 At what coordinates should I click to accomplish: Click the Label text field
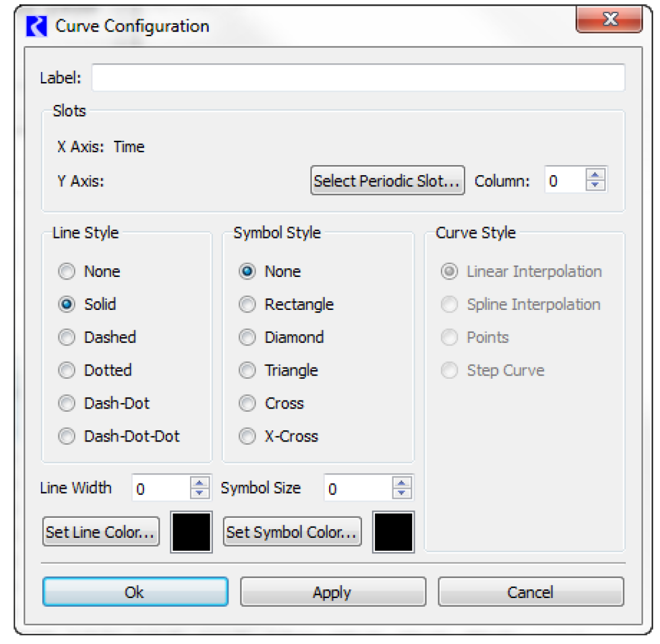tap(358, 78)
